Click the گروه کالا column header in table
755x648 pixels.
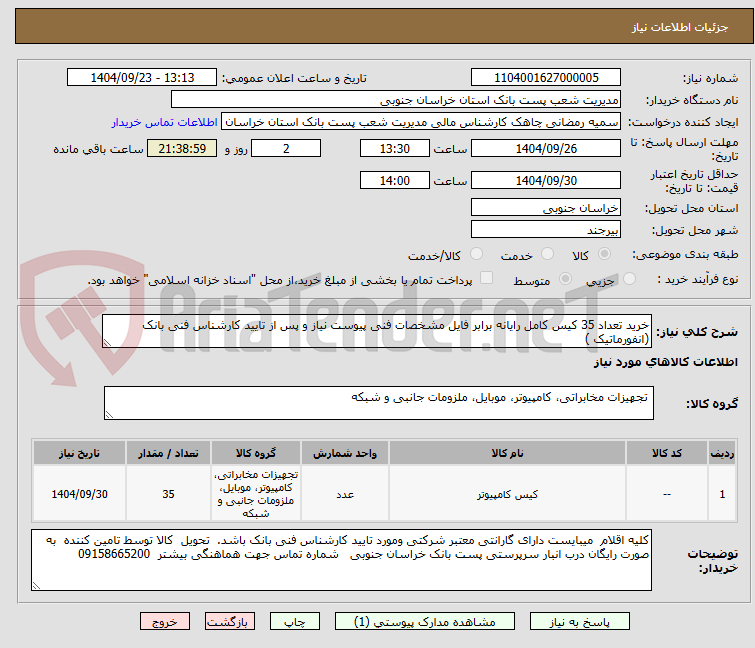pyautogui.click(x=256, y=453)
